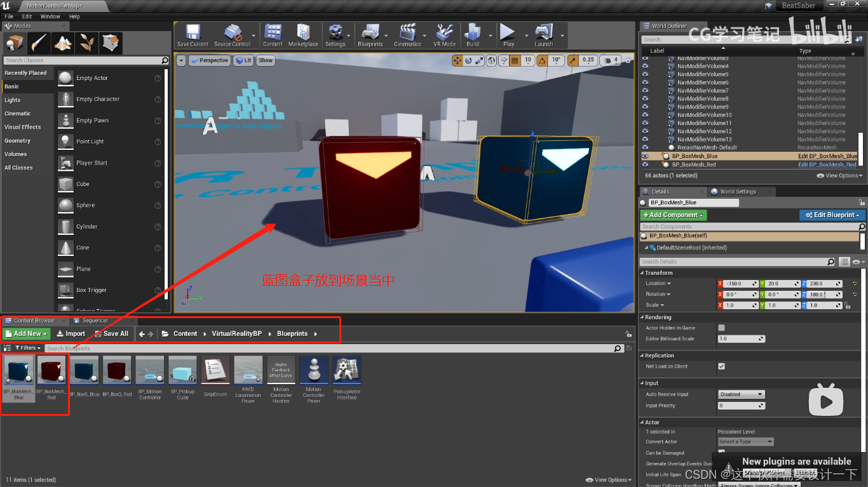Viewport: 868px width, 487px height.
Task: Click the VR Mode toolbar icon
Action: tap(444, 35)
